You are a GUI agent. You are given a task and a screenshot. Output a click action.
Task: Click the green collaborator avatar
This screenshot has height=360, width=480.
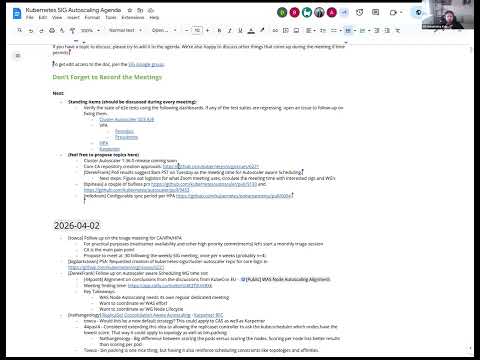pos(282,13)
